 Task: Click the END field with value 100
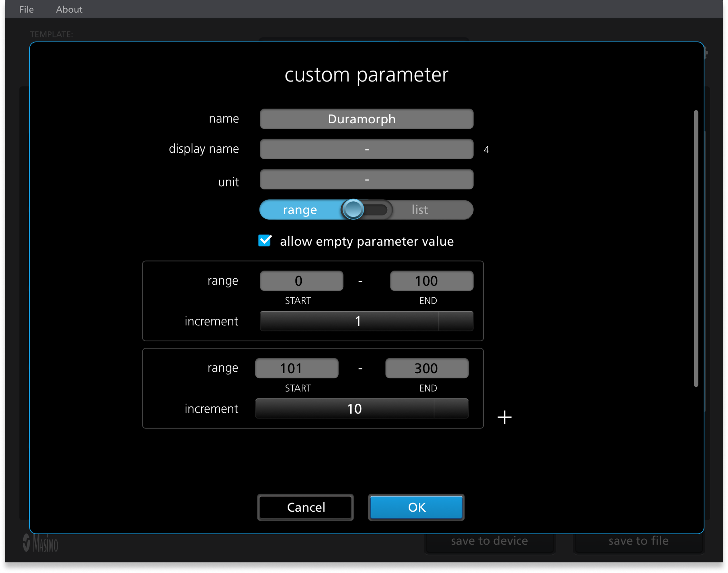432,281
